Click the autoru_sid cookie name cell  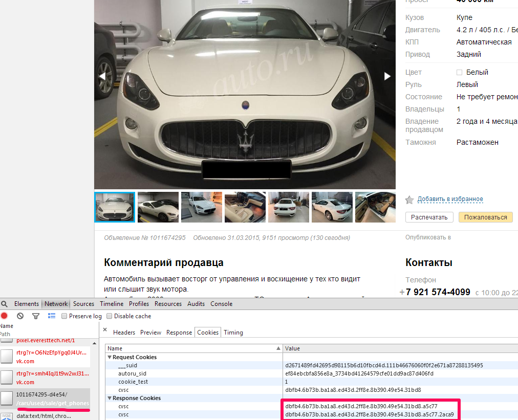pyautogui.click(x=194, y=373)
